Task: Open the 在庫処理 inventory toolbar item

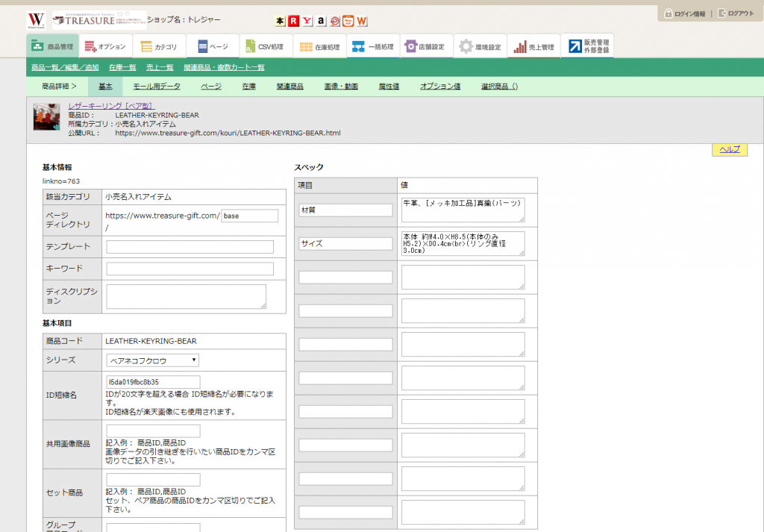Action: 319,46
